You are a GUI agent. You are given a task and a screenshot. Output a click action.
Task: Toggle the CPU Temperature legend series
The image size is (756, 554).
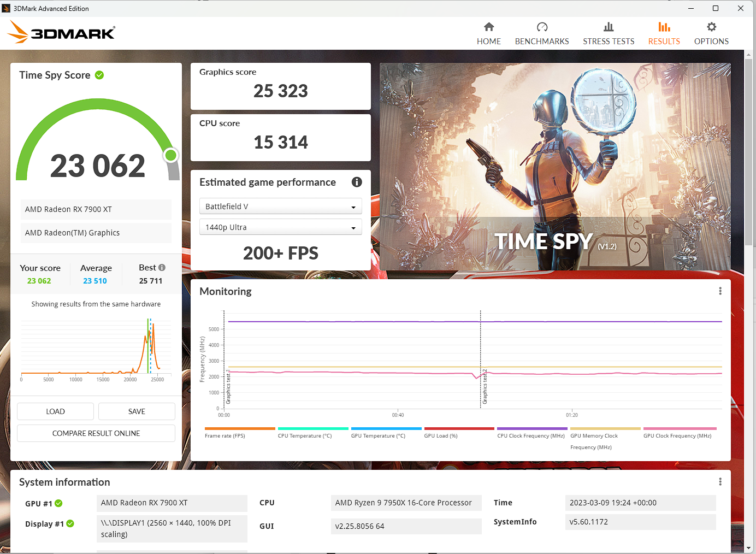coord(305,435)
